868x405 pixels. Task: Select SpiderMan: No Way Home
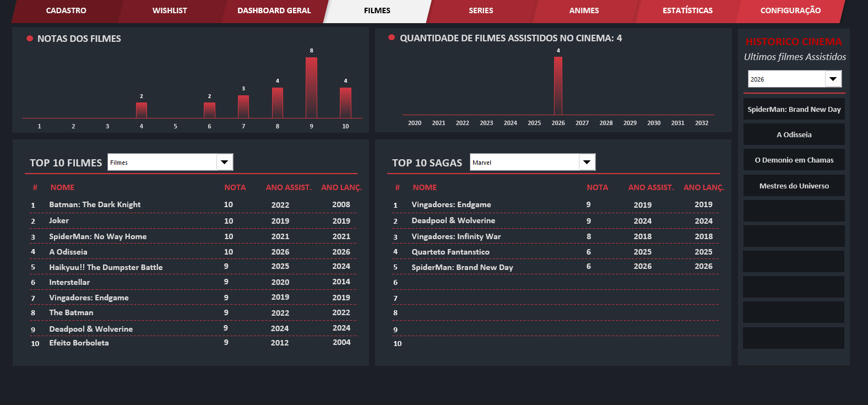[x=98, y=236]
